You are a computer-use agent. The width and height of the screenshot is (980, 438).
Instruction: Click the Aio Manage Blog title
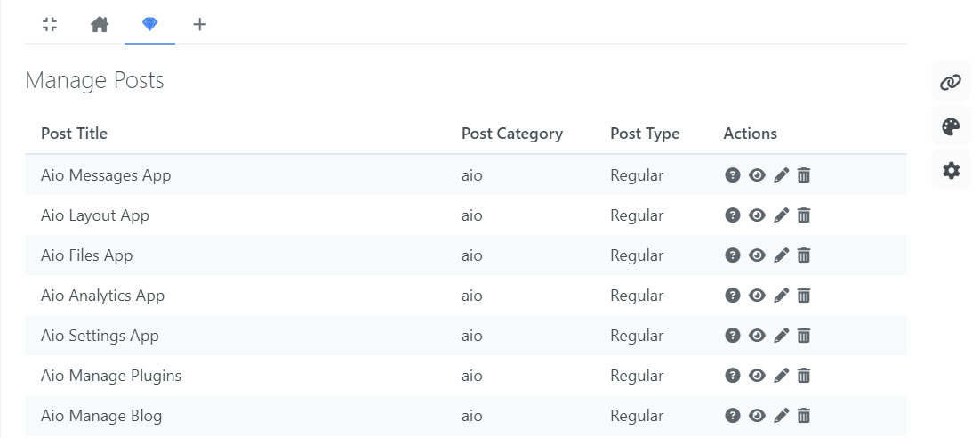click(101, 416)
